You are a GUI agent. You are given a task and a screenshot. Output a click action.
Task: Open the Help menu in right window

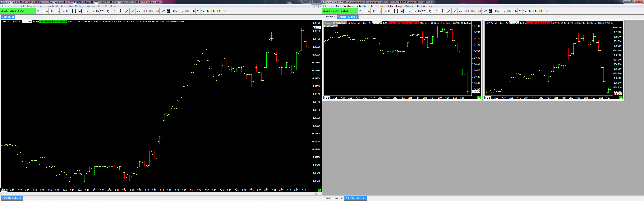coord(430,6)
